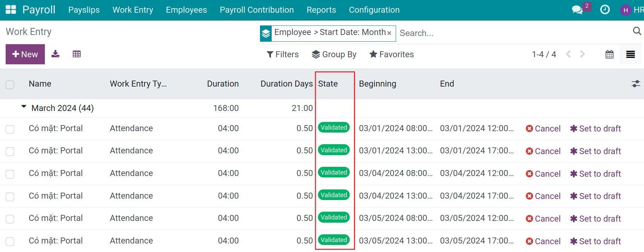Screen dimensions: 644x252
Task: Toggle the select-all header checkbox
Action: tap(10, 84)
